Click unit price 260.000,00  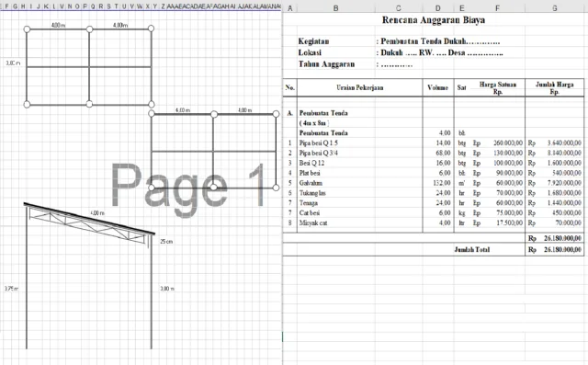tap(508, 143)
